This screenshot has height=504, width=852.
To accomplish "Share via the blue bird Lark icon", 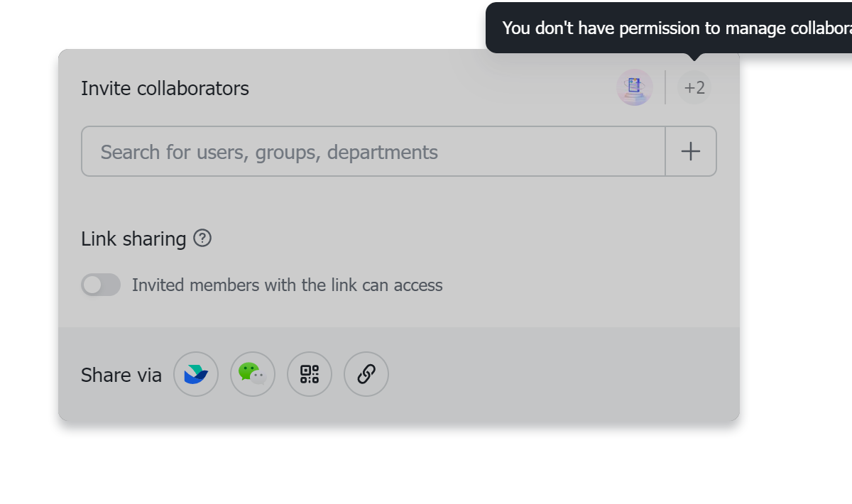I will pyautogui.click(x=196, y=374).
